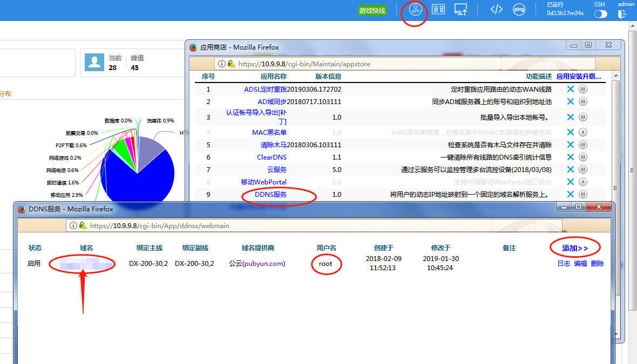This screenshot has width=637, height=364.
Task: Toggle the SSH switch
Action: pyautogui.click(x=600, y=14)
